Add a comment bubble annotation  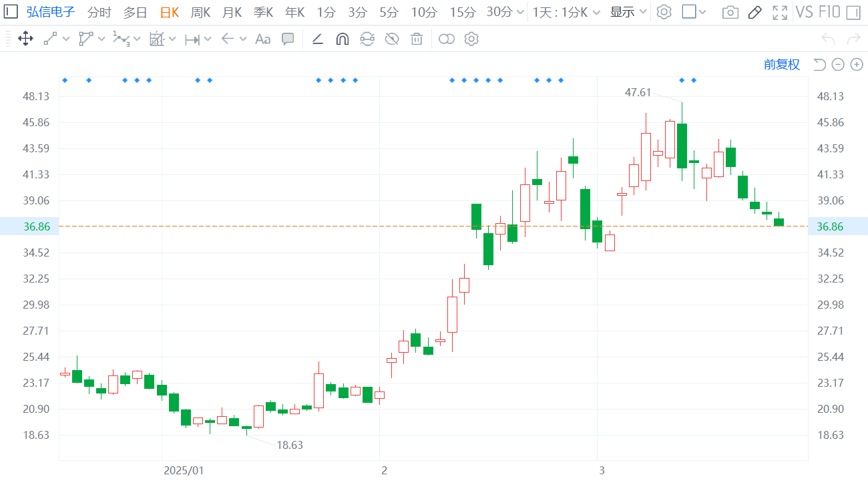(288, 39)
